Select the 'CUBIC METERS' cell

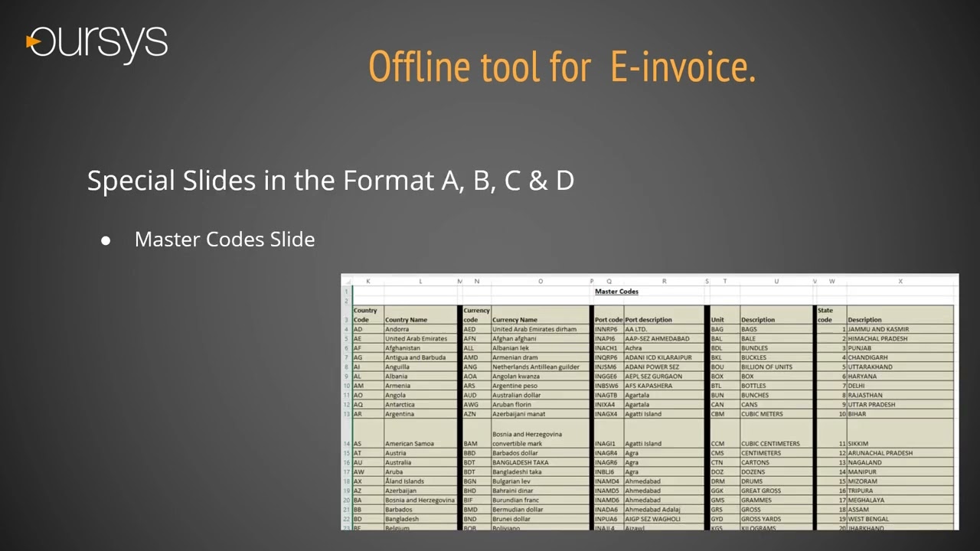(776, 414)
